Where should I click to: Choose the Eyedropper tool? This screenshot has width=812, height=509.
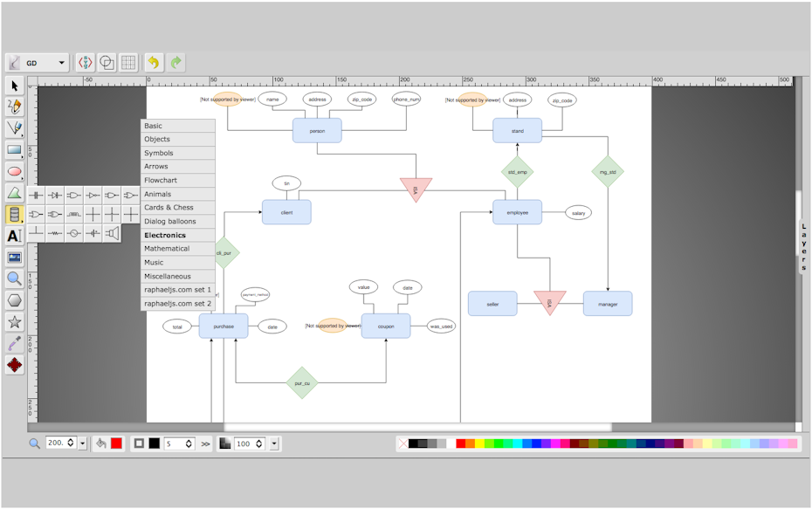(13, 343)
